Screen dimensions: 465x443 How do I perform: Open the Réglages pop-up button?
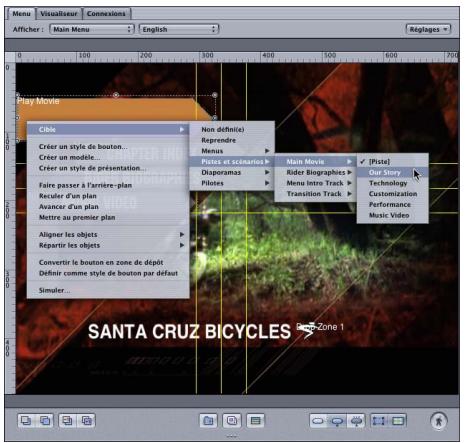428,29
